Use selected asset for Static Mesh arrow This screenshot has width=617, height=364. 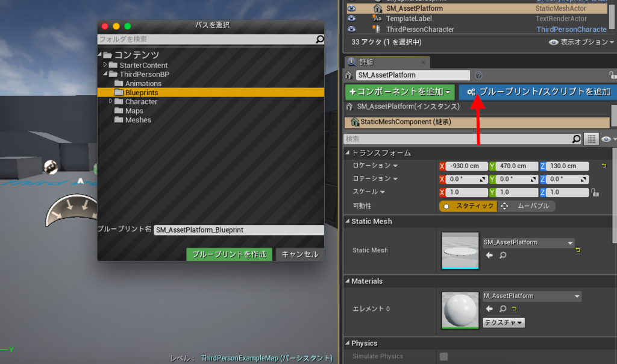489,255
